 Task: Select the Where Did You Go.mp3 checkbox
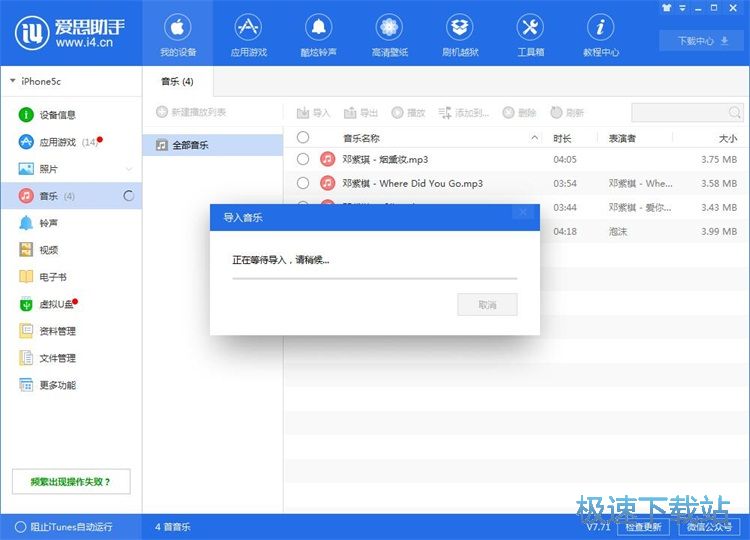coord(303,183)
